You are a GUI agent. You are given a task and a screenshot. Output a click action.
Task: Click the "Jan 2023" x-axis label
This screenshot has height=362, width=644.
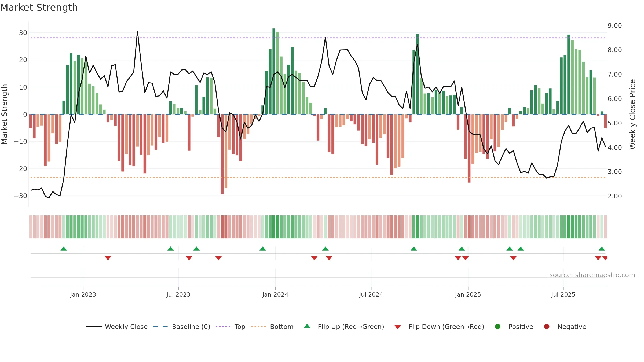point(83,295)
